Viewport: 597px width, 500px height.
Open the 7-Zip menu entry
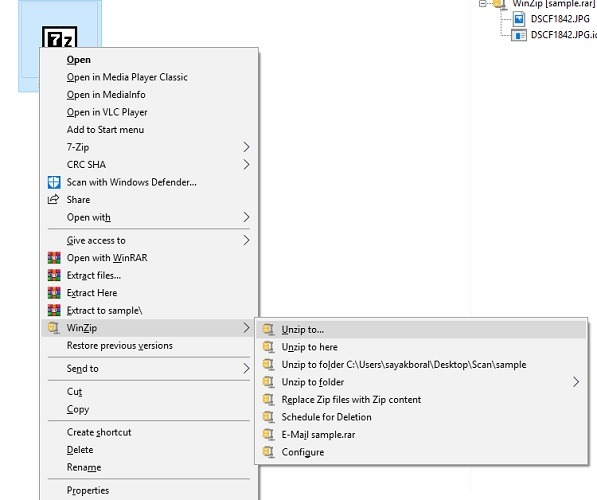click(x=149, y=147)
